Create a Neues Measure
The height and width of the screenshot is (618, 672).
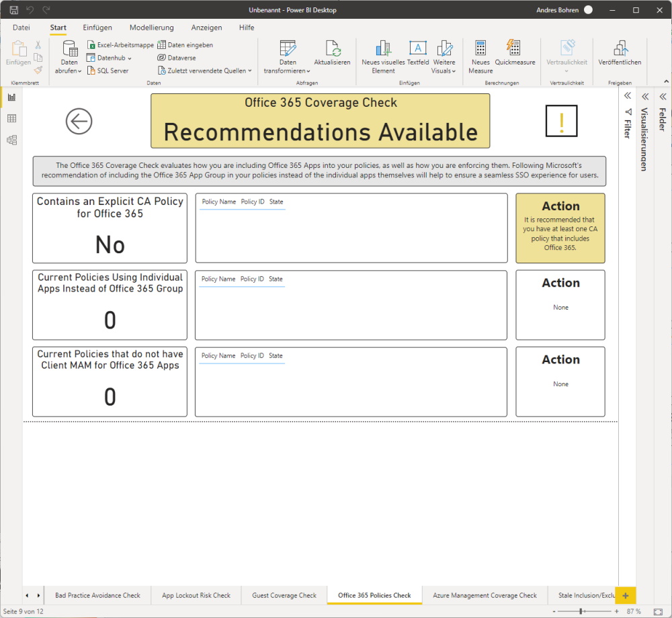(480, 57)
